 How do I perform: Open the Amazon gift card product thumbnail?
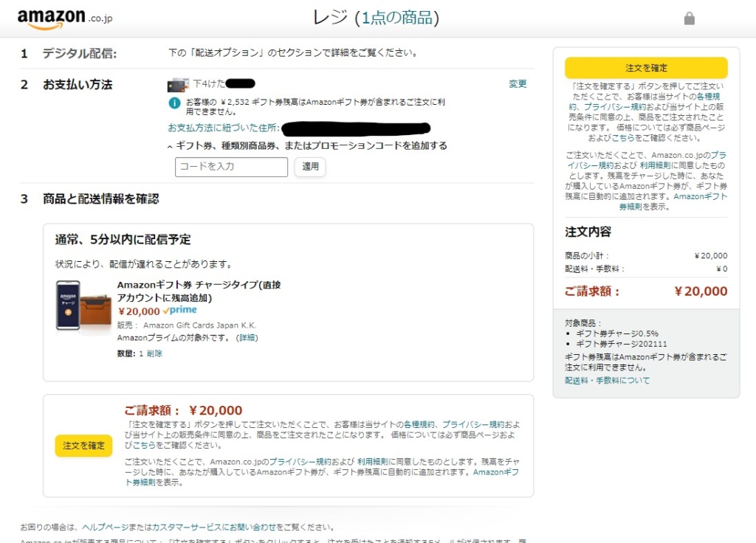click(x=83, y=305)
